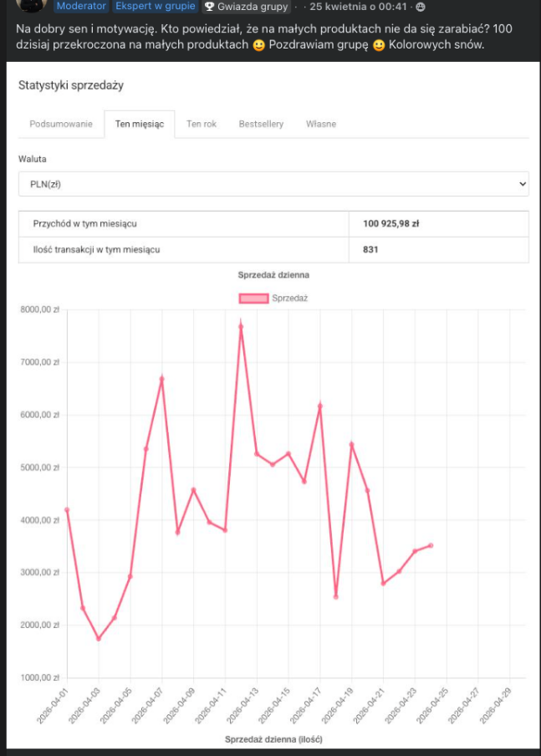This screenshot has width=541, height=756.
Task: Open the post date 25 kwietnia o 00:41
Action: (x=358, y=7)
